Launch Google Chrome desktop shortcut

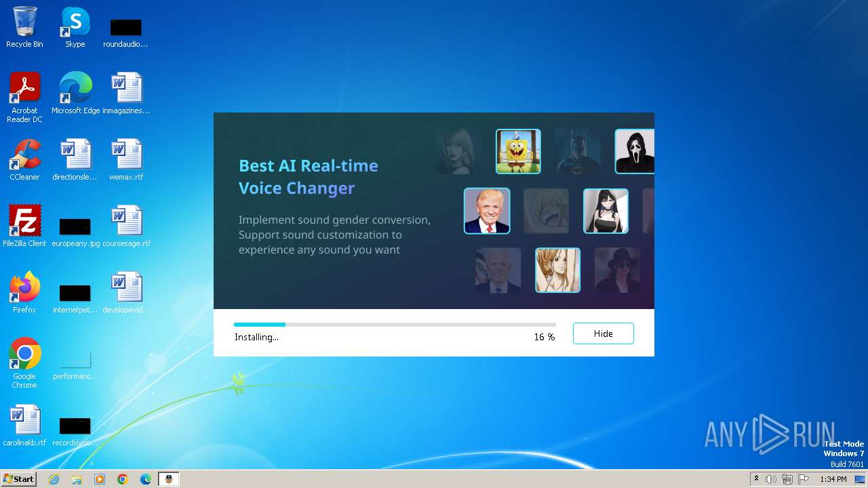pos(24,363)
